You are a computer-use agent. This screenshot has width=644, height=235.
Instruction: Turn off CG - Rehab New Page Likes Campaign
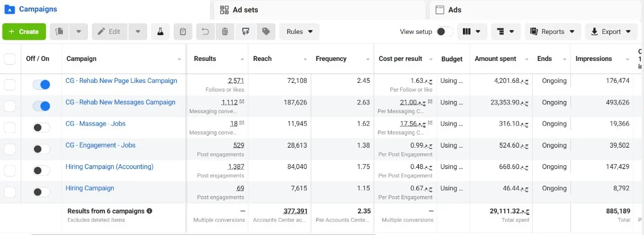[x=42, y=84]
